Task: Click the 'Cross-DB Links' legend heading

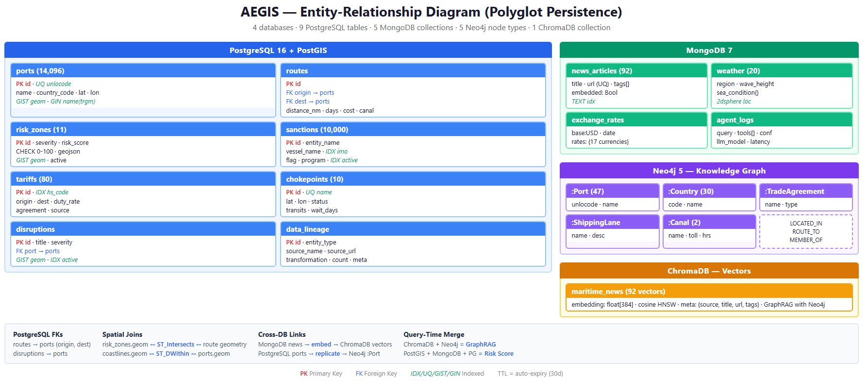Action: pos(282,335)
